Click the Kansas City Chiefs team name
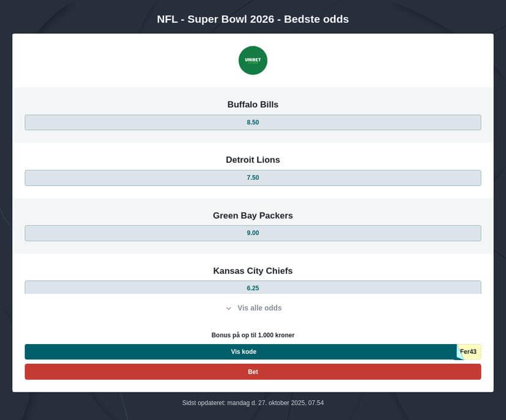Image resolution: width=506 pixels, height=420 pixels. (253, 271)
